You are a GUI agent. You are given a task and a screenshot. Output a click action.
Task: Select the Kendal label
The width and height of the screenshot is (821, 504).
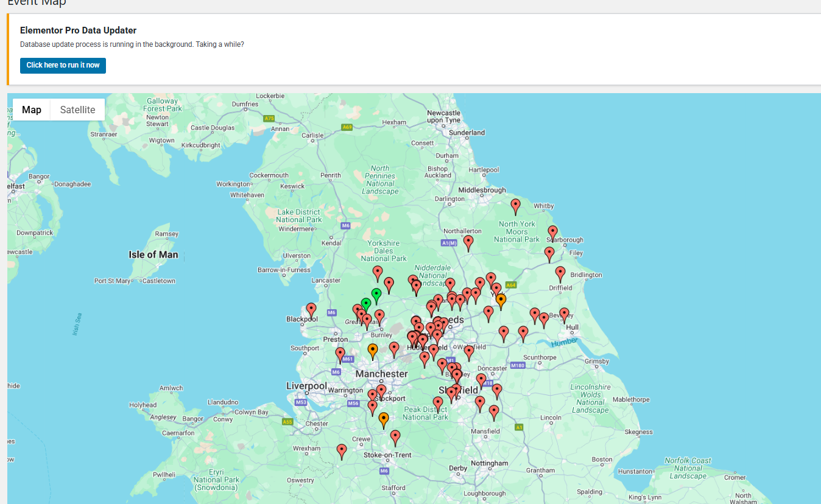click(x=331, y=243)
